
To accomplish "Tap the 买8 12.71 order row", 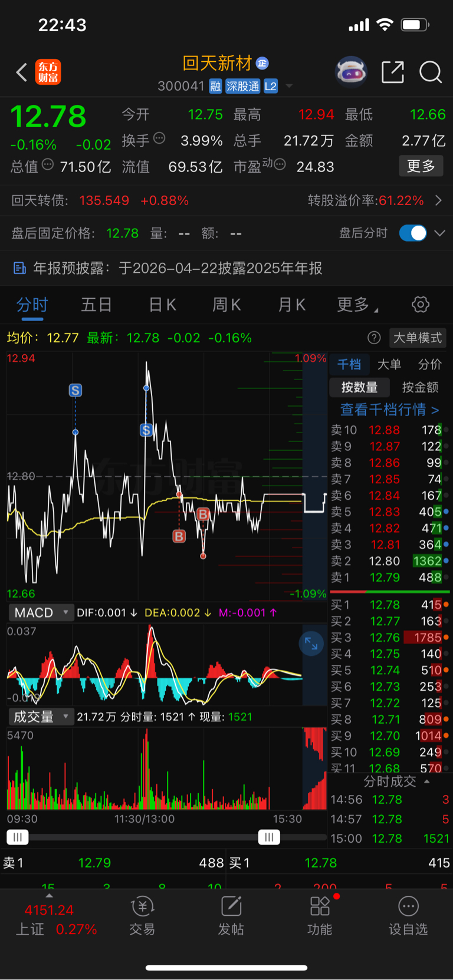I will pos(389,720).
